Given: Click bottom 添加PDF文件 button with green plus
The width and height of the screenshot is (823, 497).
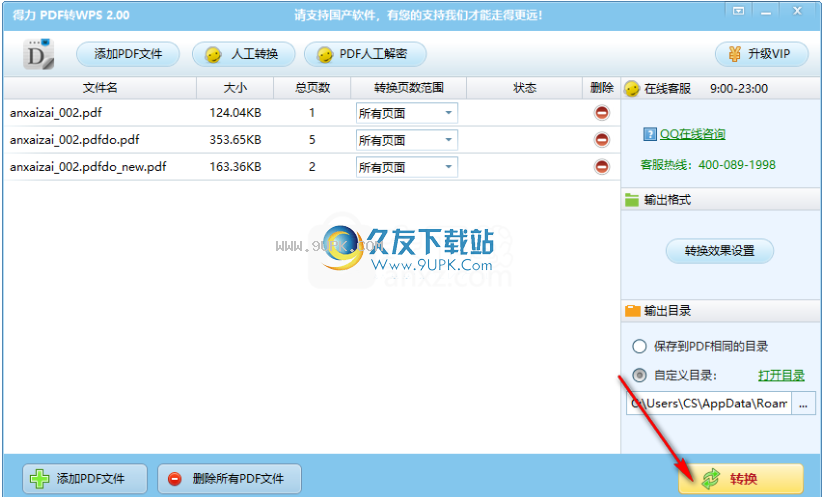Looking at the screenshot, I should 85,479.
